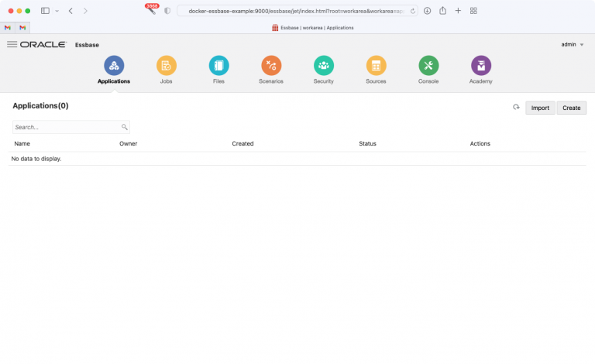Refresh the applications list
595x364 pixels.
[x=516, y=108]
